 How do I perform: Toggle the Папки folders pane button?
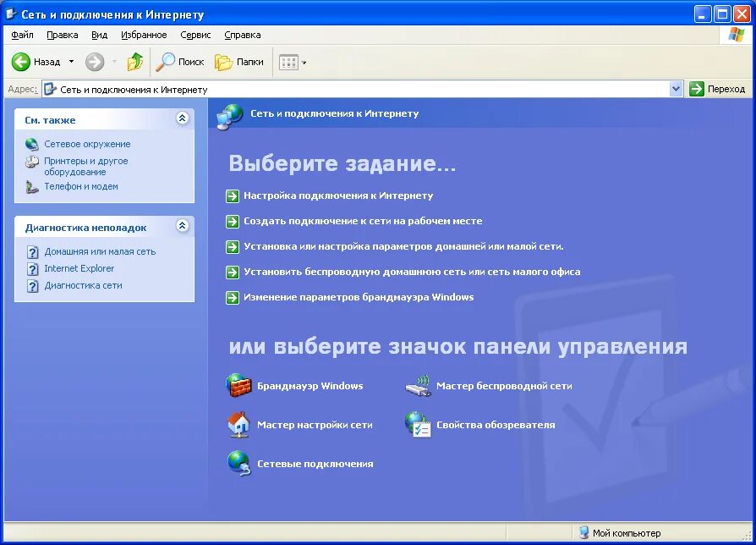tap(239, 62)
